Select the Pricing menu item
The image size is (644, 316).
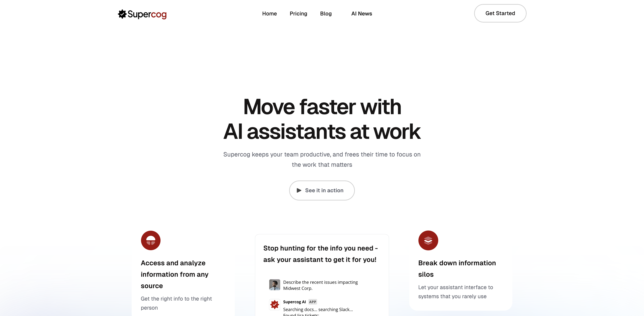[298, 13]
